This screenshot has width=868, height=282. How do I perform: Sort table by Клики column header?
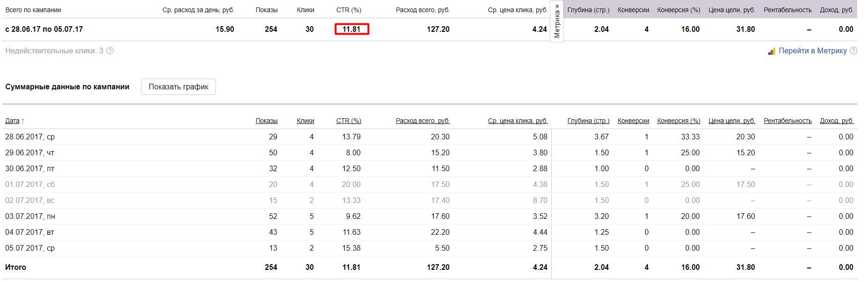(x=305, y=121)
